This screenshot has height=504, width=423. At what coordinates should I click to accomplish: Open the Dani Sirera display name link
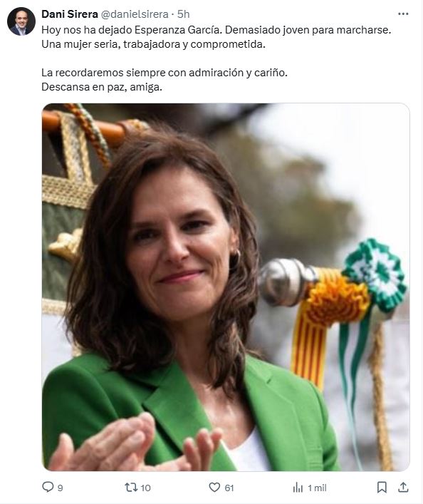click(70, 14)
